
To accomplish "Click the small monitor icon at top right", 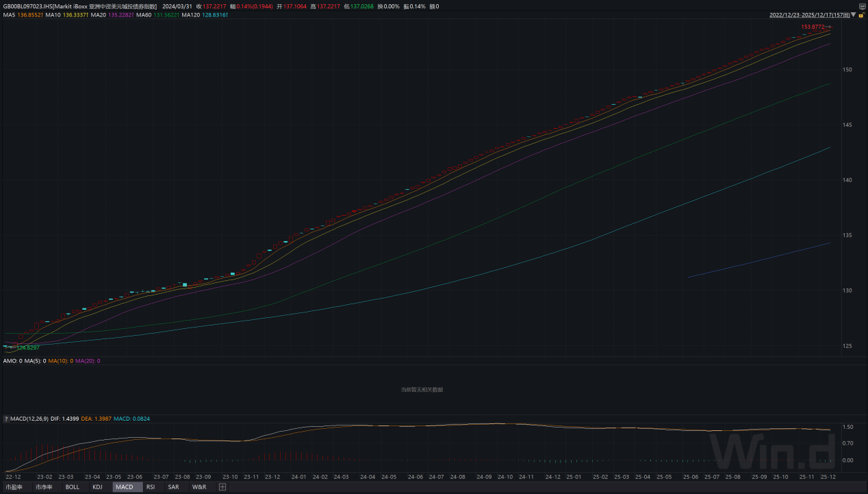I will point(861,6).
